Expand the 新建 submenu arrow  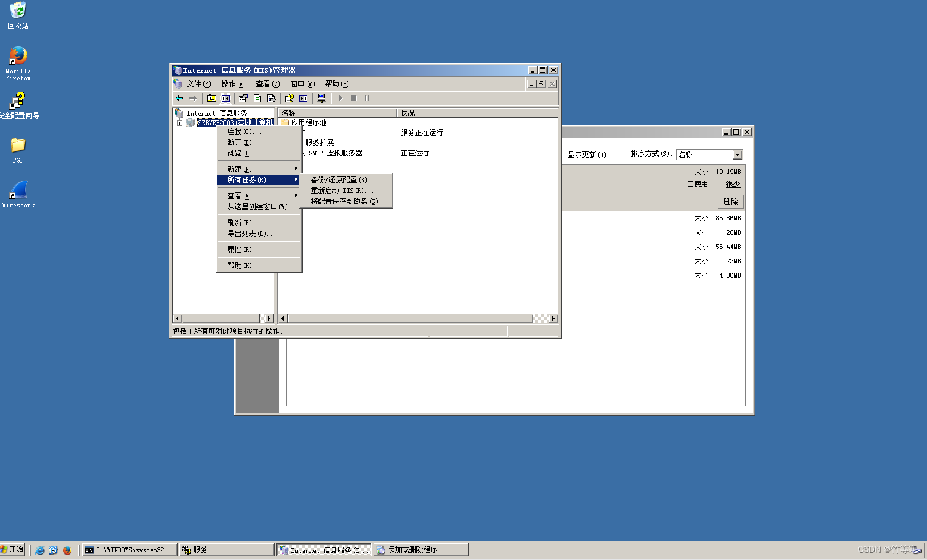pos(295,169)
